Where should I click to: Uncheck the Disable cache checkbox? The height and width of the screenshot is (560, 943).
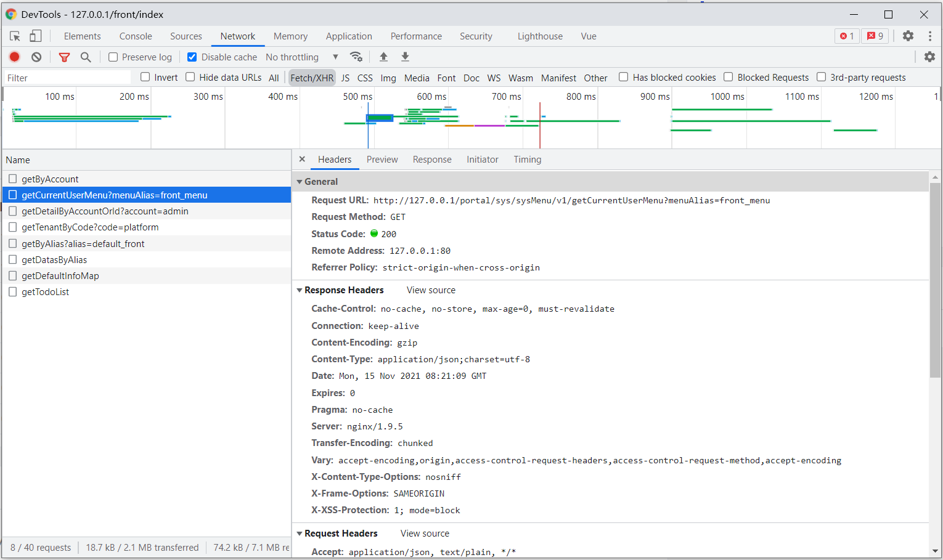[x=192, y=57]
